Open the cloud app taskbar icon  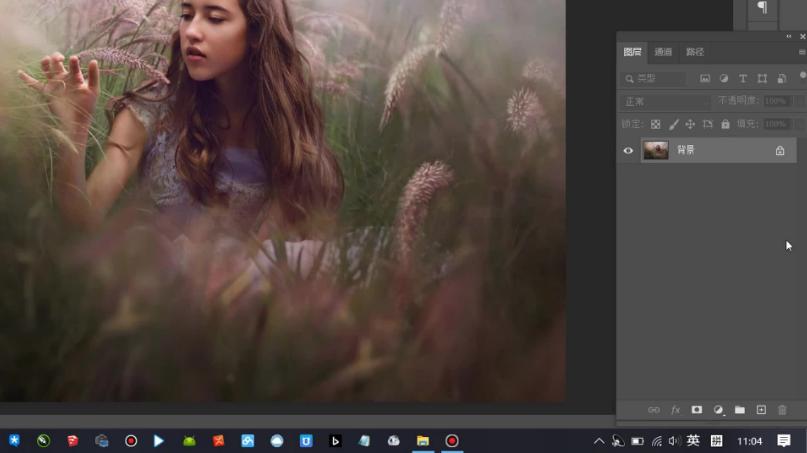[x=277, y=441]
